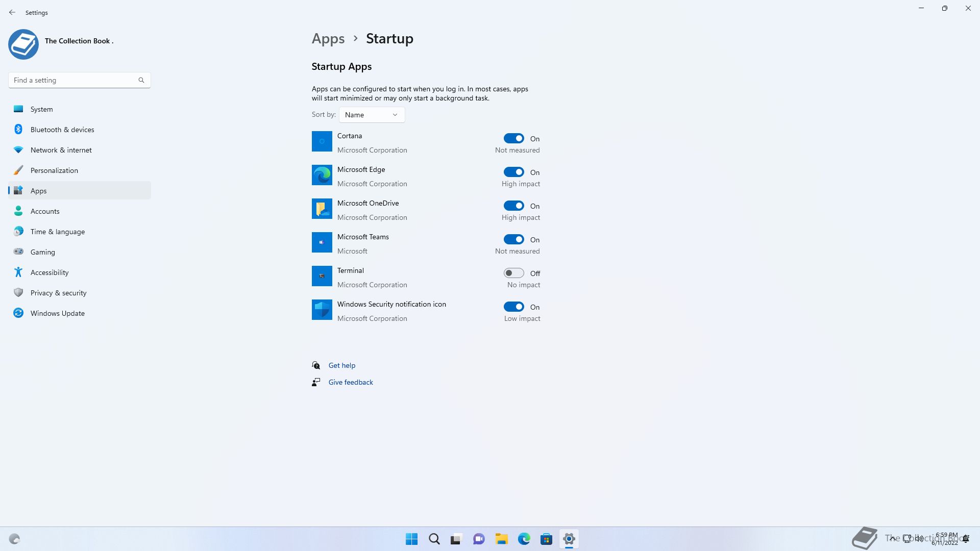Click the No impact status text
This screenshot has height=551, width=980.
pyautogui.click(x=524, y=285)
